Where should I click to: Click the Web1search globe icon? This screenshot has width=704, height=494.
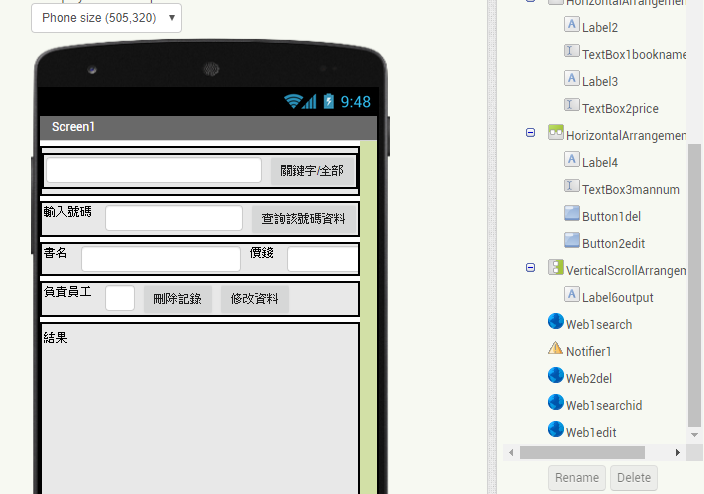556,321
